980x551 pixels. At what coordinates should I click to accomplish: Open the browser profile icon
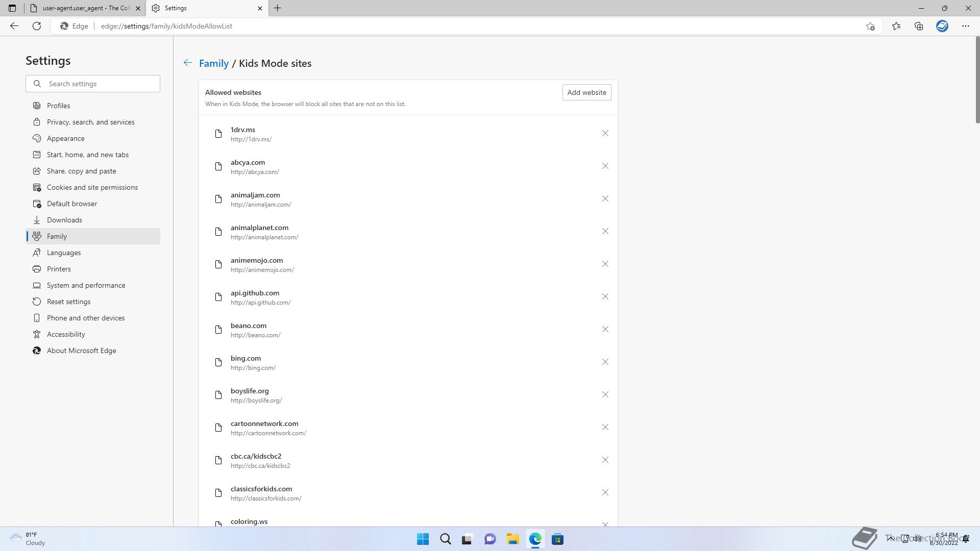(942, 26)
